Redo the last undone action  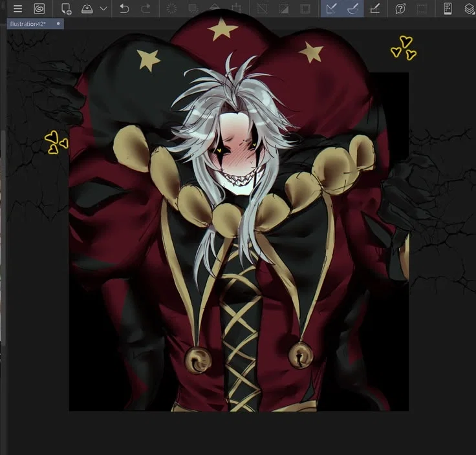pyautogui.click(x=146, y=8)
